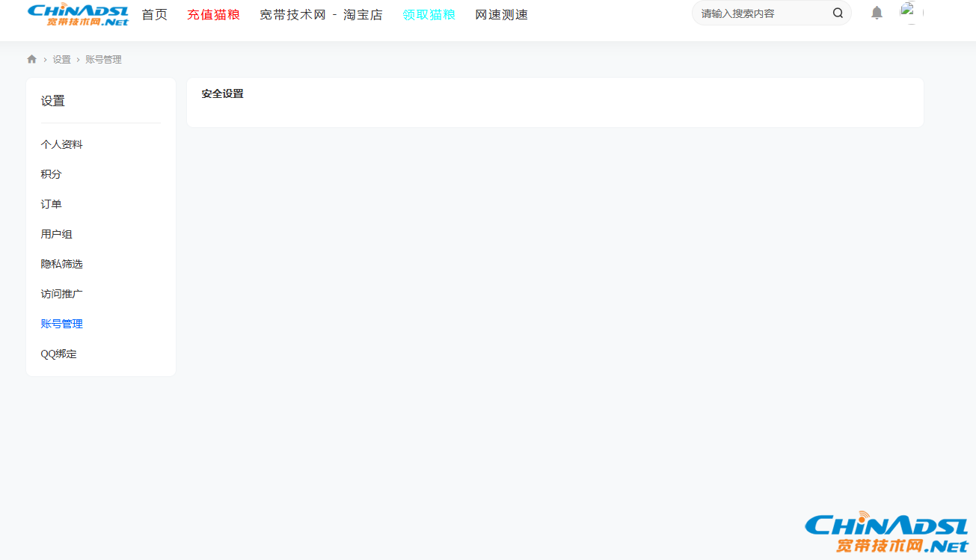Image resolution: width=976 pixels, height=560 pixels.
Task: Select 个人资料 in settings sidebar
Action: (x=62, y=144)
